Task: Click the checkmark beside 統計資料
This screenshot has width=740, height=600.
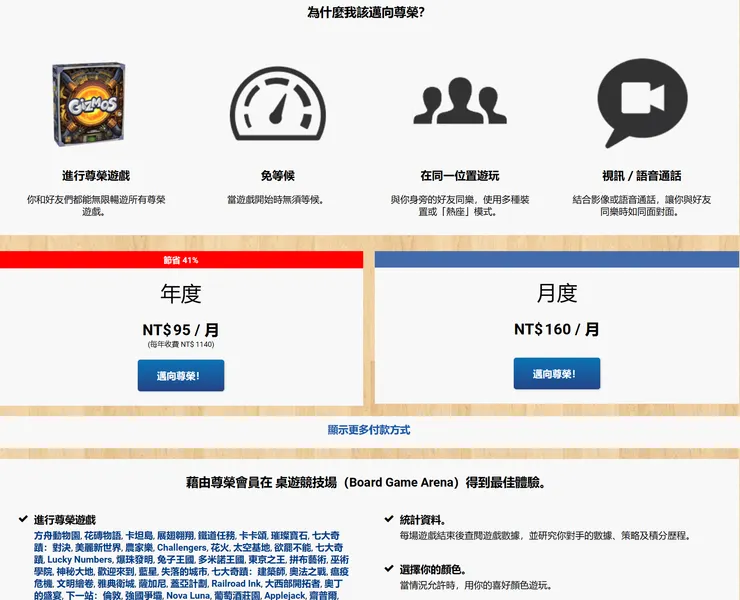Action: tap(389, 519)
